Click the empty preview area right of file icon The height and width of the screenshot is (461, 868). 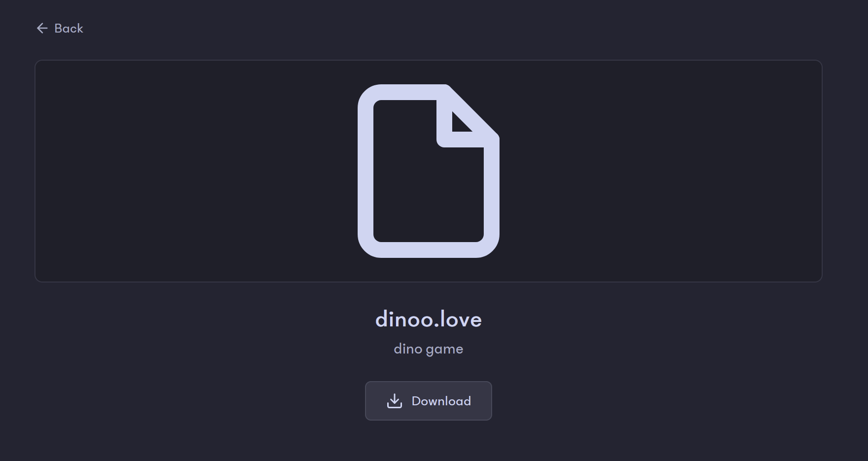[660, 171]
